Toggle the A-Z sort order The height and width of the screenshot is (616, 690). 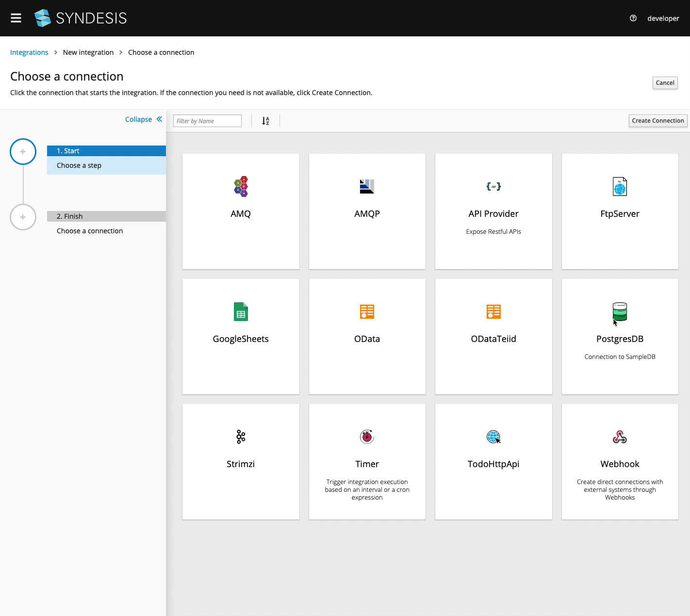click(x=265, y=121)
